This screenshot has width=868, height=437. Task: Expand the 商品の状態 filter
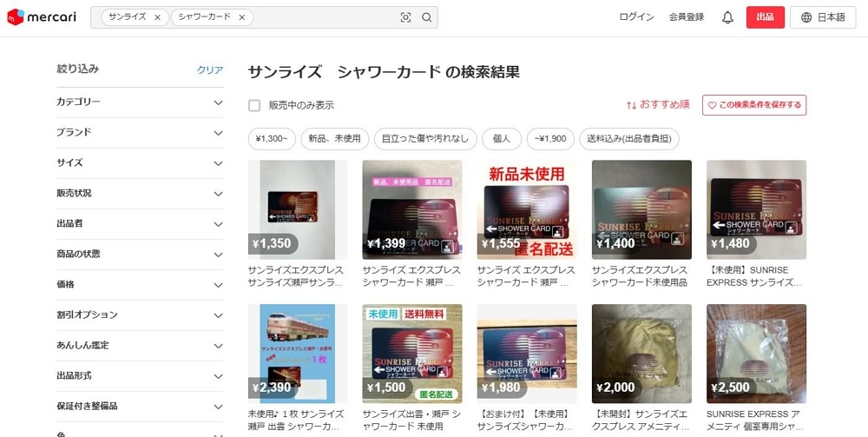[140, 255]
